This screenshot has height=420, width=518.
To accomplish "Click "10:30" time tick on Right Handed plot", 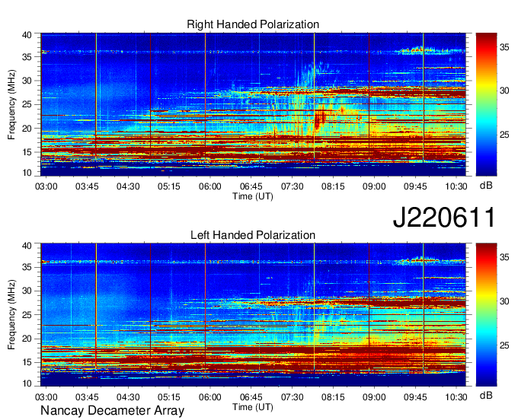I will point(456,186).
